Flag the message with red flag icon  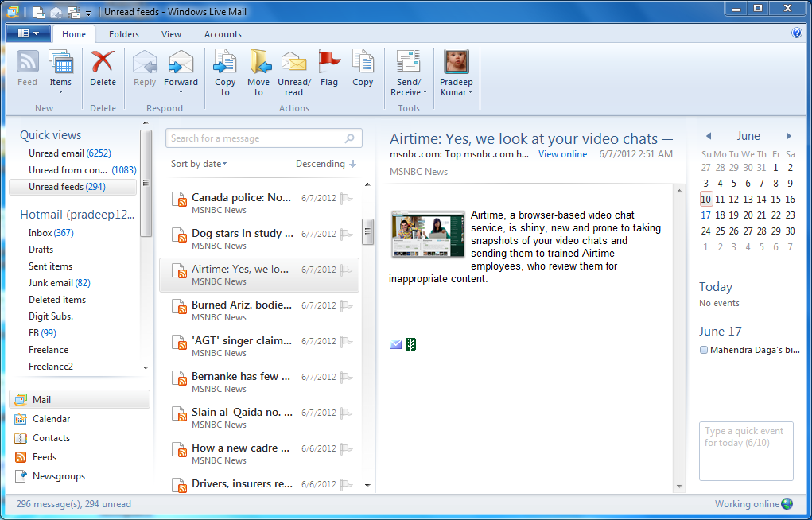pos(328,62)
